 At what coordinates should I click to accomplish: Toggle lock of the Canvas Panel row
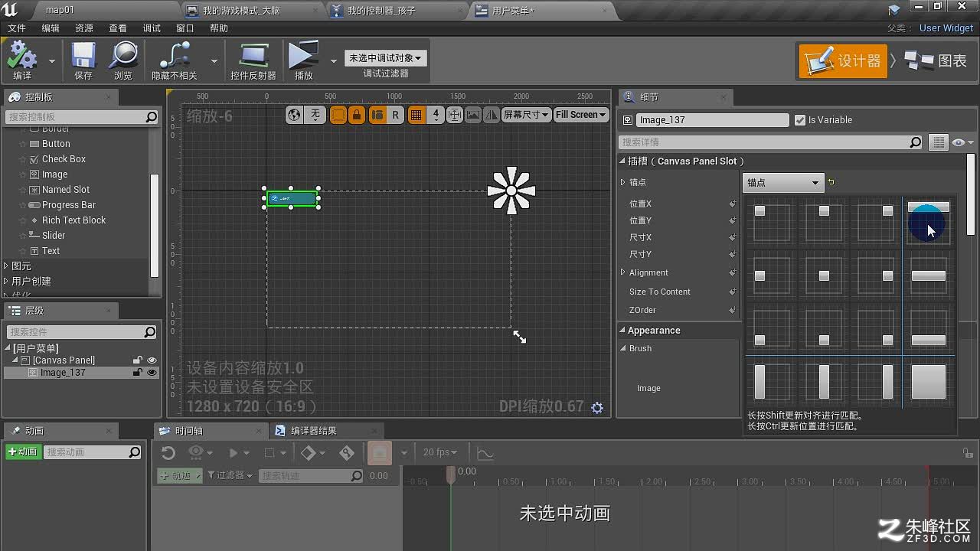click(x=138, y=360)
